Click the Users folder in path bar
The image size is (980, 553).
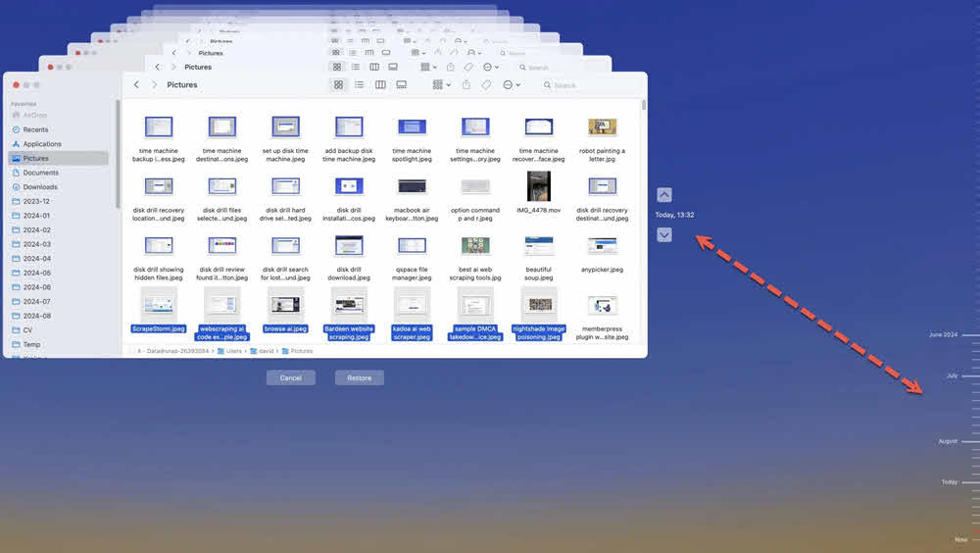[230, 351]
